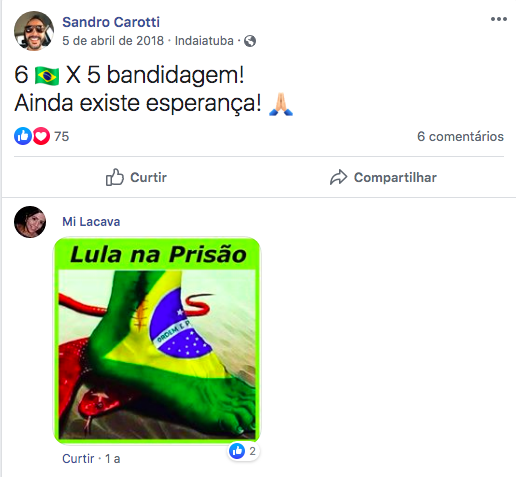Viewport: 516px width, 477px height.
Task: Open Mi Lacava's profile picture
Action: (x=30, y=222)
